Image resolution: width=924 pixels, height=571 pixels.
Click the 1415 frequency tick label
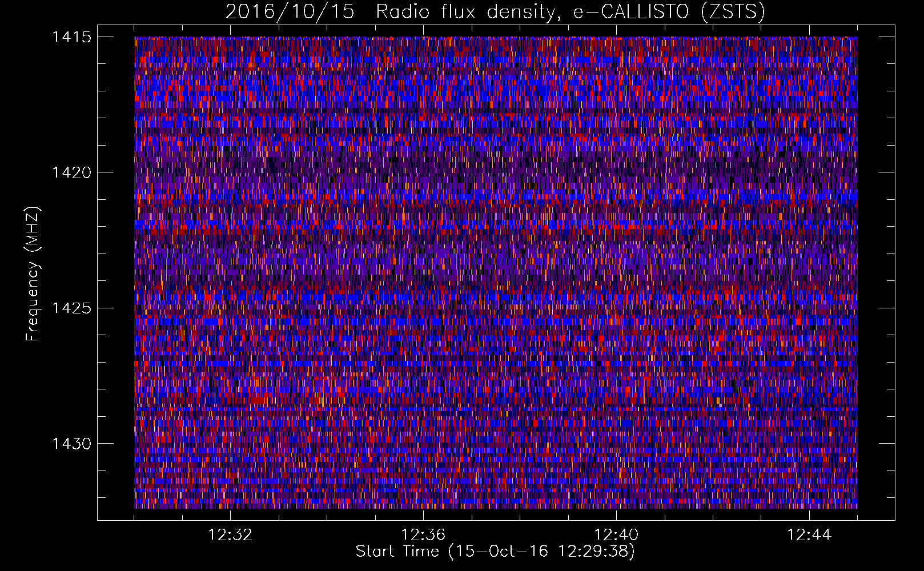(x=71, y=37)
